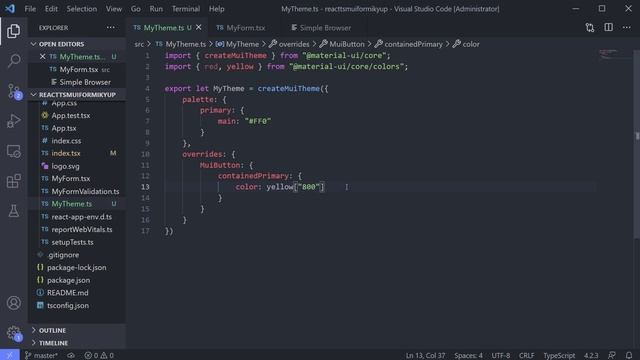Open changes compare icon in editor toolbar
640x360 pixels.
point(590,28)
